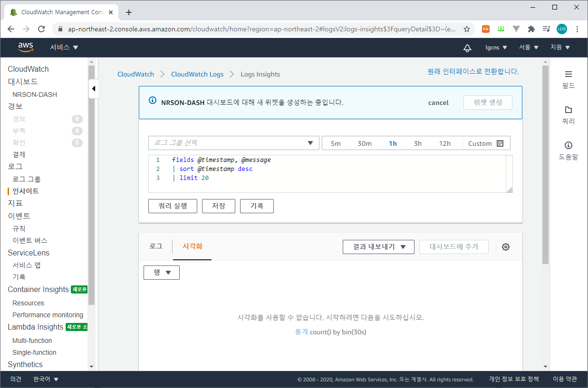Open new browser tab

pyautogui.click(x=128, y=12)
